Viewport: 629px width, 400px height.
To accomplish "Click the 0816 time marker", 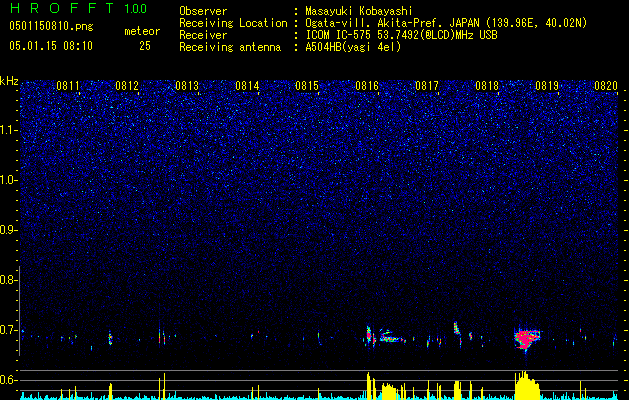I will [x=367, y=86].
